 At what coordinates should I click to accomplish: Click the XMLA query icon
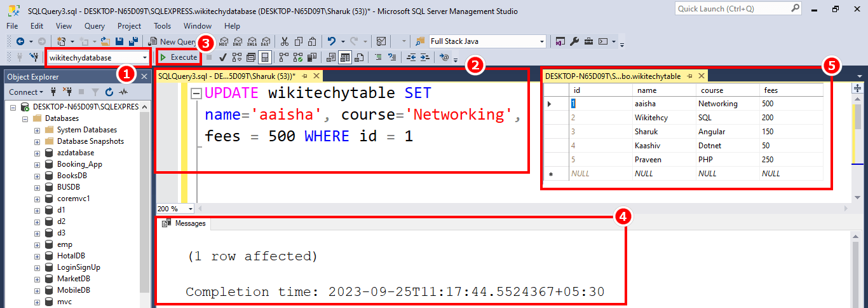[252, 41]
